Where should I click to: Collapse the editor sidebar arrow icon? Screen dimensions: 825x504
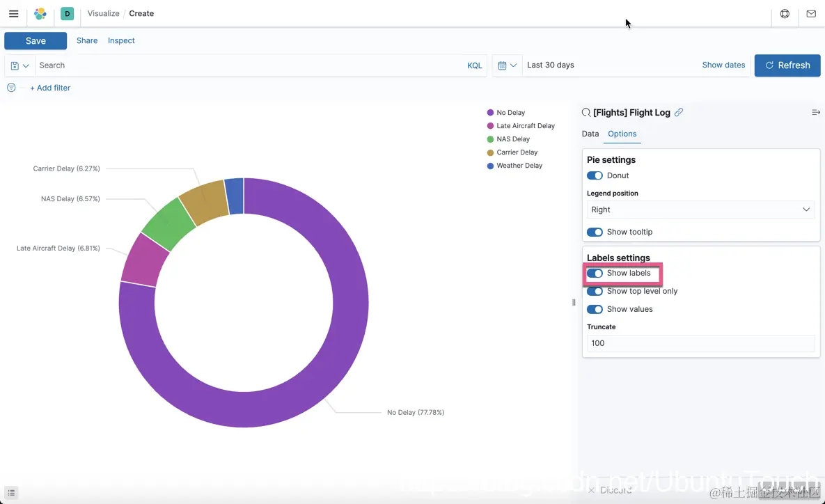pos(815,113)
